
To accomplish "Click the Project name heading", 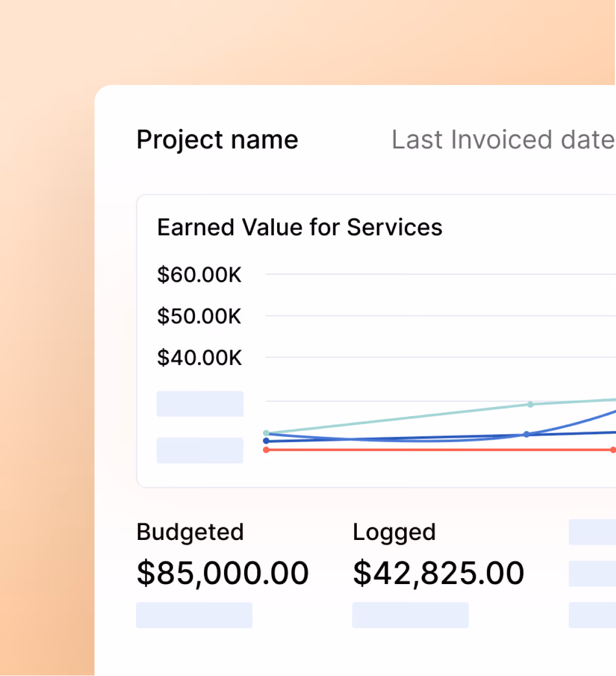I will (217, 140).
